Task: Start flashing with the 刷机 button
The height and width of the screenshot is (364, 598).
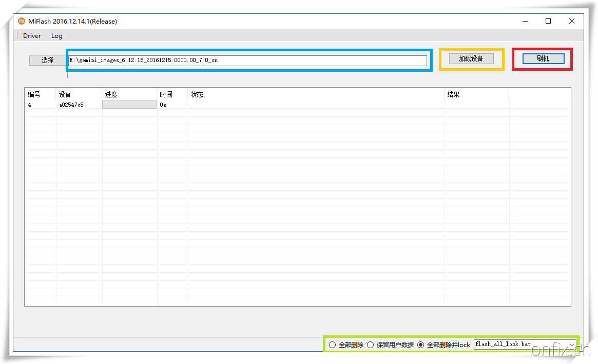Action: [543, 59]
